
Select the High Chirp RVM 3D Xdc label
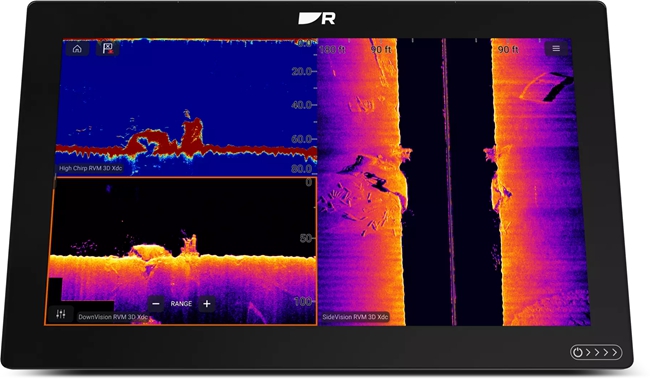(90, 168)
